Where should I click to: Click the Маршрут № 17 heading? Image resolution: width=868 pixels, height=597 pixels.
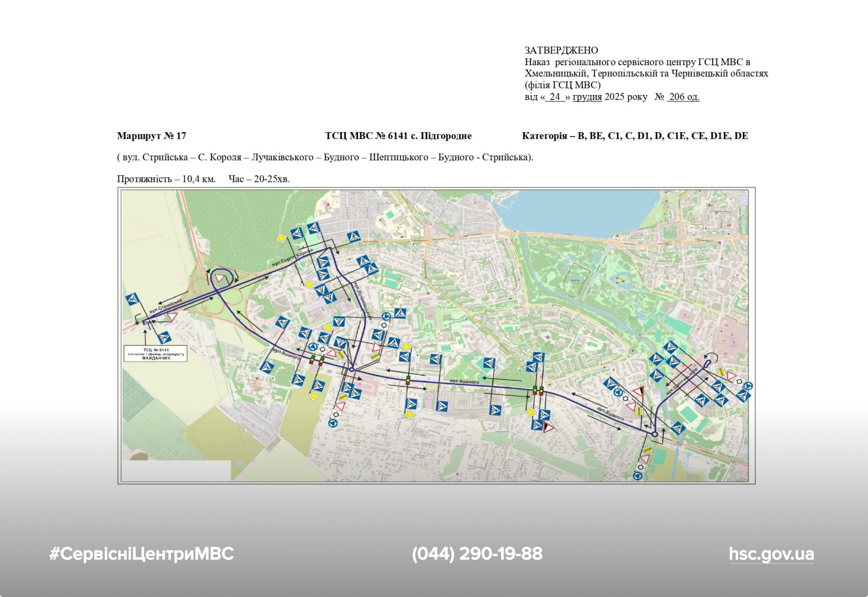tap(151, 136)
